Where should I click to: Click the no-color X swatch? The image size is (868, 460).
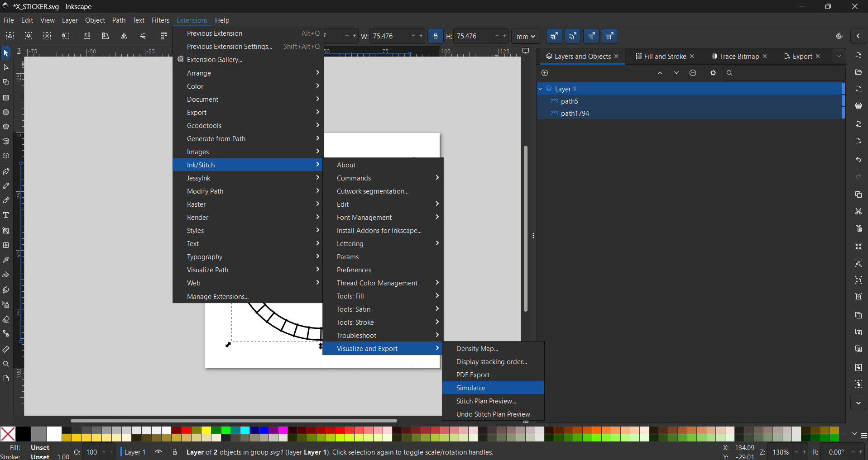pos(8,434)
